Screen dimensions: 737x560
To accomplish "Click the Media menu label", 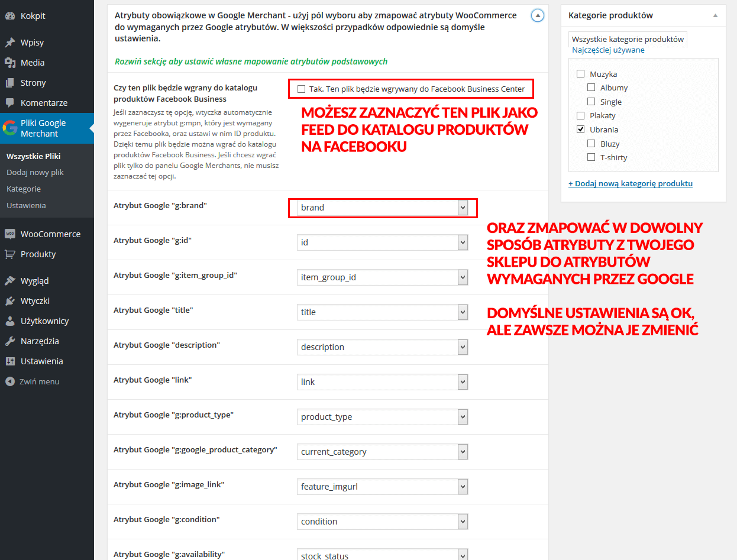I will coord(33,63).
